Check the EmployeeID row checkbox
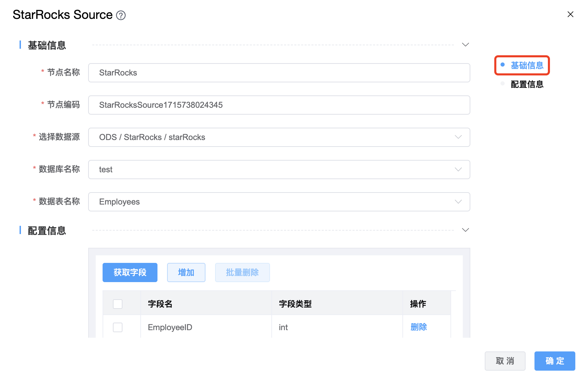Image resolution: width=588 pixels, height=383 pixels. pyautogui.click(x=118, y=327)
